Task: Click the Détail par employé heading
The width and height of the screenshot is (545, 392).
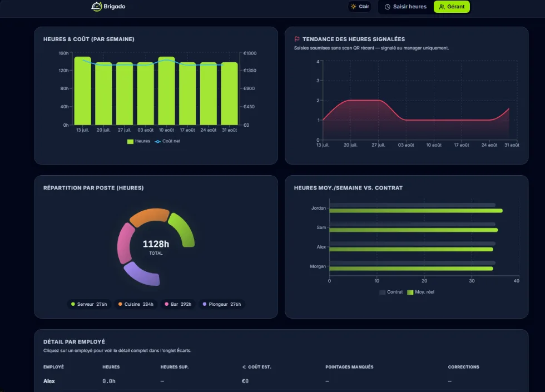Action: pyautogui.click(x=74, y=341)
